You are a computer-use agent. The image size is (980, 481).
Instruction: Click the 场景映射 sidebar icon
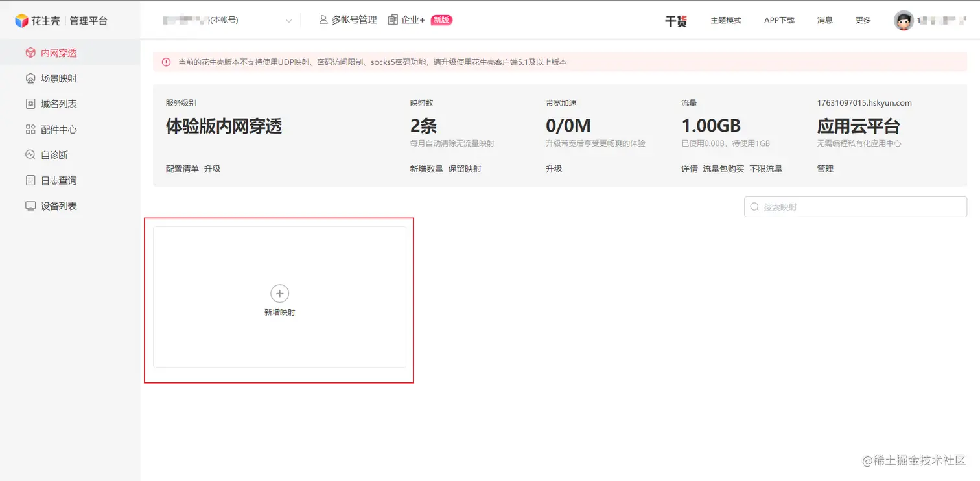click(x=30, y=78)
